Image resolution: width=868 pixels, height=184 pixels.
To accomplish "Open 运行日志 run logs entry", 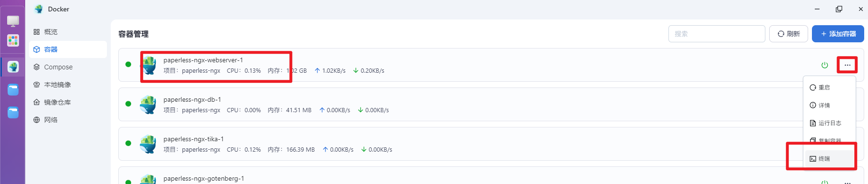I will (830, 123).
